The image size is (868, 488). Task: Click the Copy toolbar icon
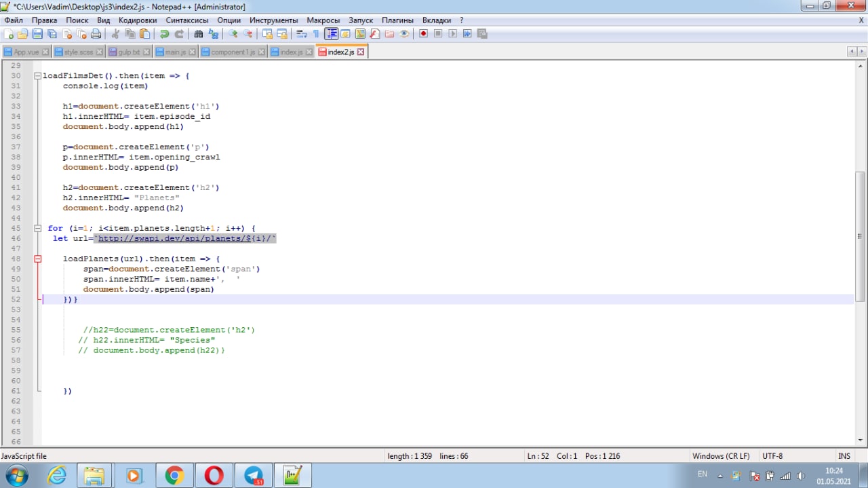click(x=130, y=33)
